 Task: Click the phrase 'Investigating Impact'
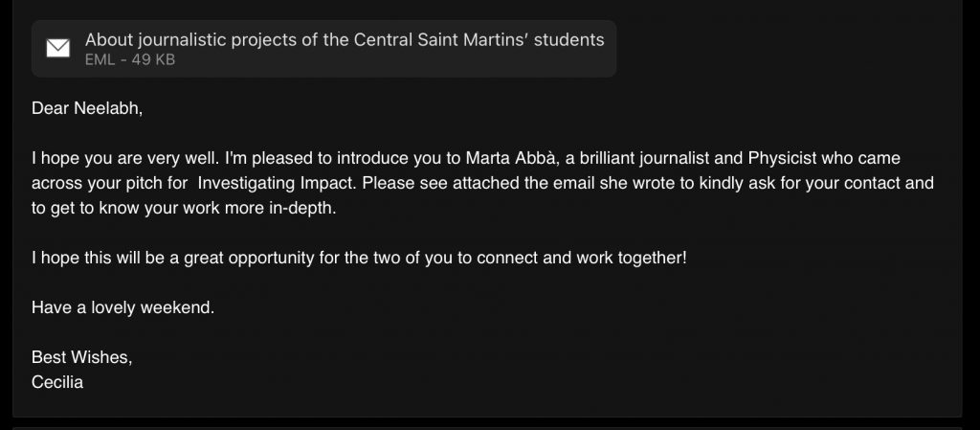(278, 183)
